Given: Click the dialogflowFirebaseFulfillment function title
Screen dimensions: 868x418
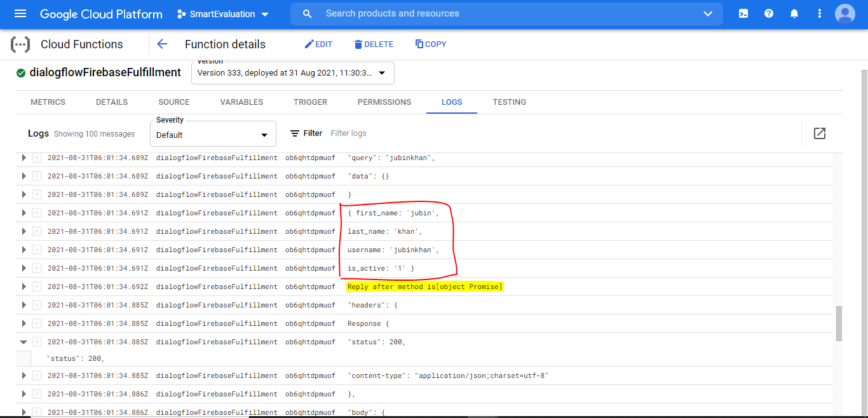Looking at the screenshot, I should click(x=105, y=72).
